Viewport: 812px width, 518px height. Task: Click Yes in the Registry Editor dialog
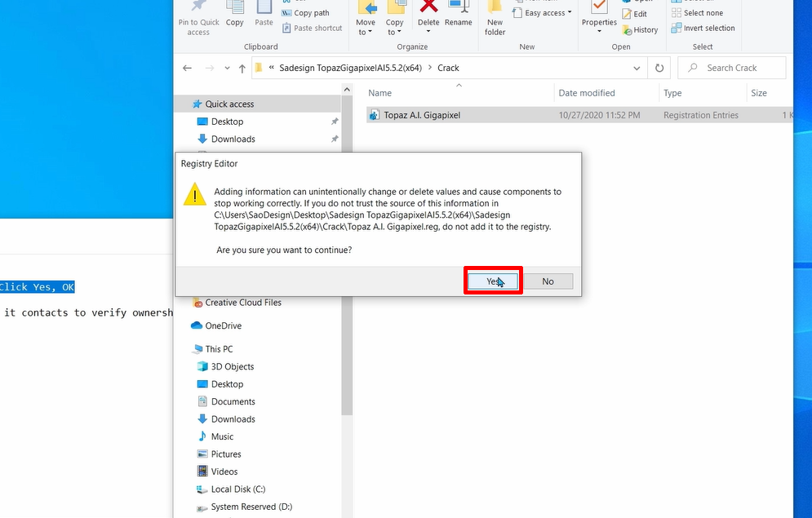(493, 281)
